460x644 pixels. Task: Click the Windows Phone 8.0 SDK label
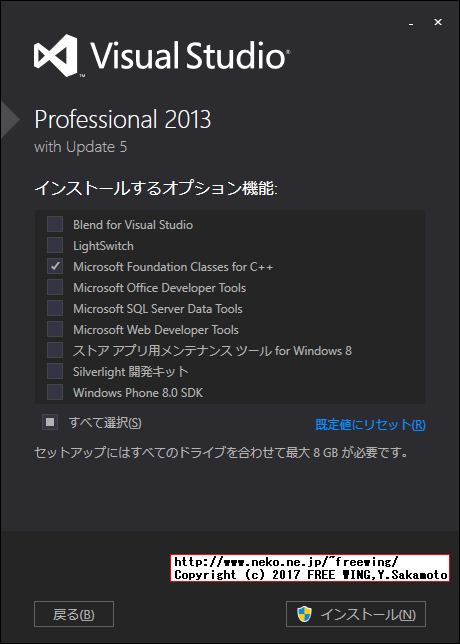[138, 393]
